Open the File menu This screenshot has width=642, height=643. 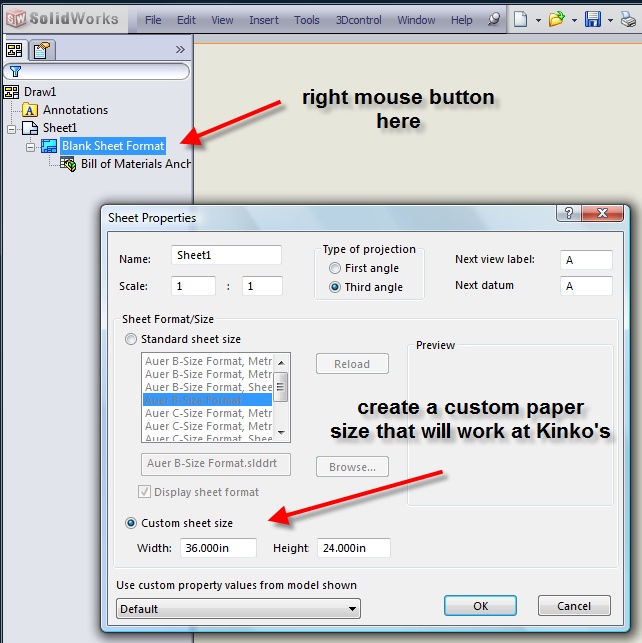pyautogui.click(x=153, y=20)
